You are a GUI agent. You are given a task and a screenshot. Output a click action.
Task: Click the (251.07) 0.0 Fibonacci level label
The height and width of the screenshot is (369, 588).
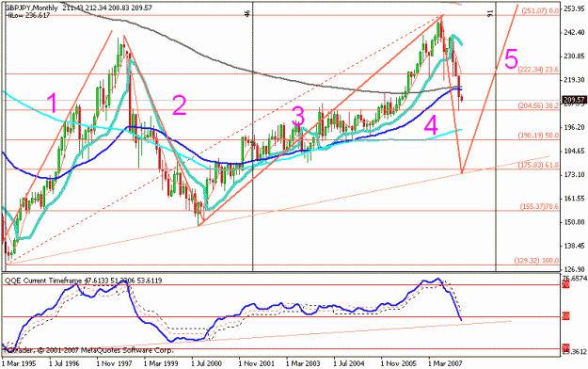click(540, 11)
